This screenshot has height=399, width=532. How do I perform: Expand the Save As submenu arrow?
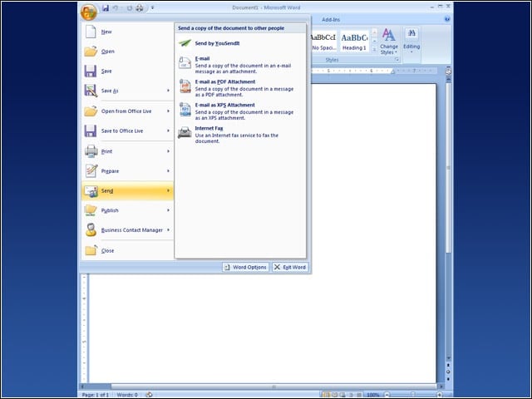[x=168, y=91]
